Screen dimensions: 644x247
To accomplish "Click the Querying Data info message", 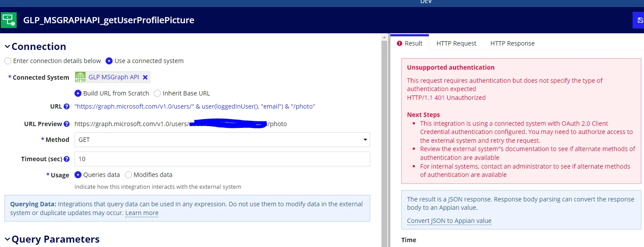I will tap(187, 208).
